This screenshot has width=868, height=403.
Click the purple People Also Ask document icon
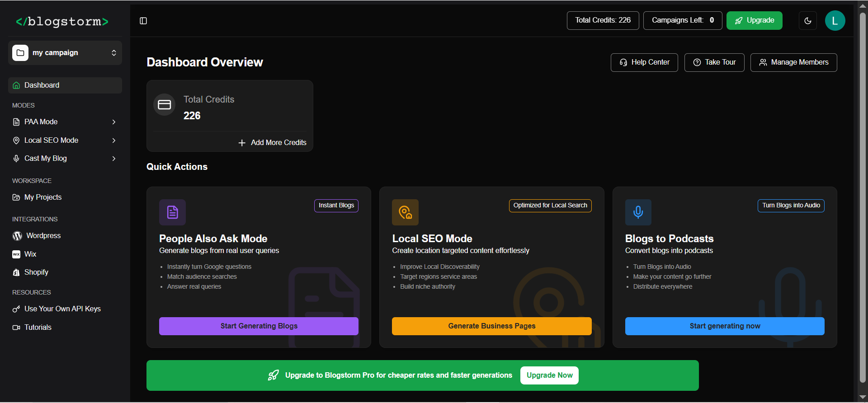[173, 212]
